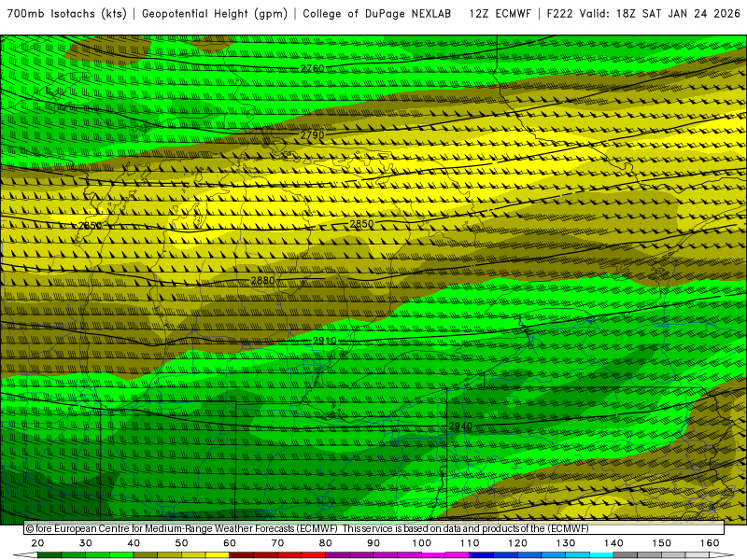Click the 30 label on the color scale

pos(86,543)
